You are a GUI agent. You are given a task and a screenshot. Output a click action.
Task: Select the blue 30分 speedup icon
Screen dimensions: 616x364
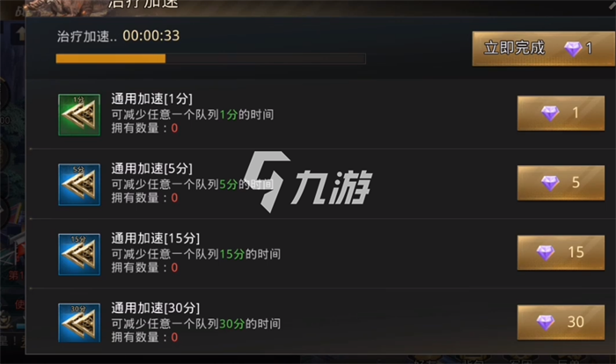(79, 323)
